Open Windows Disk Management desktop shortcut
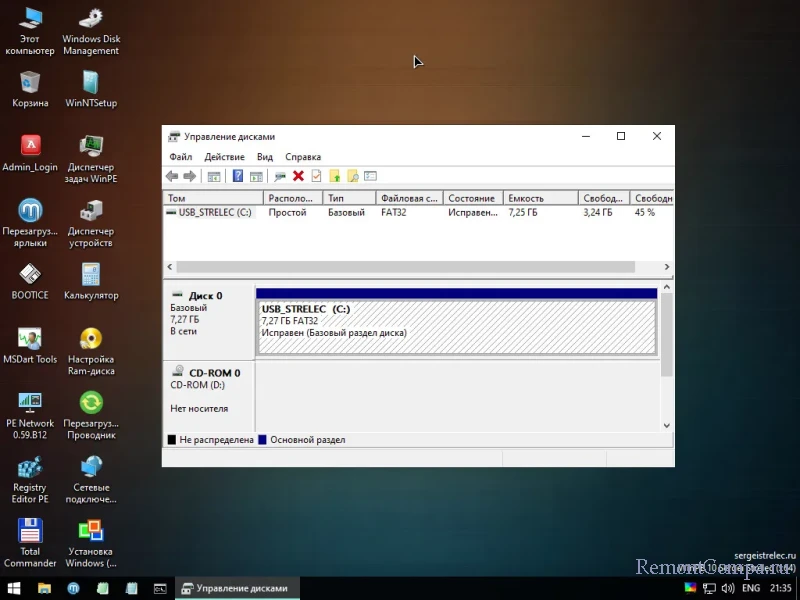This screenshot has height=600, width=800. tap(91, 19)
